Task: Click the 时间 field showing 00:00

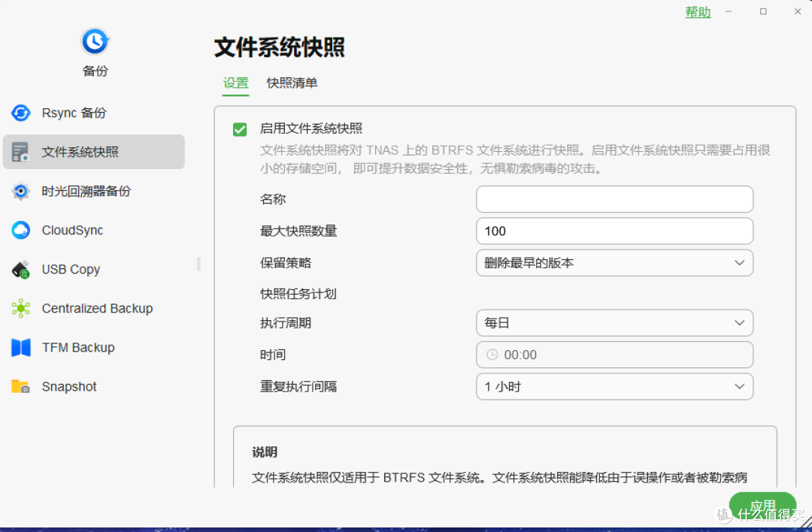Action: point(614,355)
